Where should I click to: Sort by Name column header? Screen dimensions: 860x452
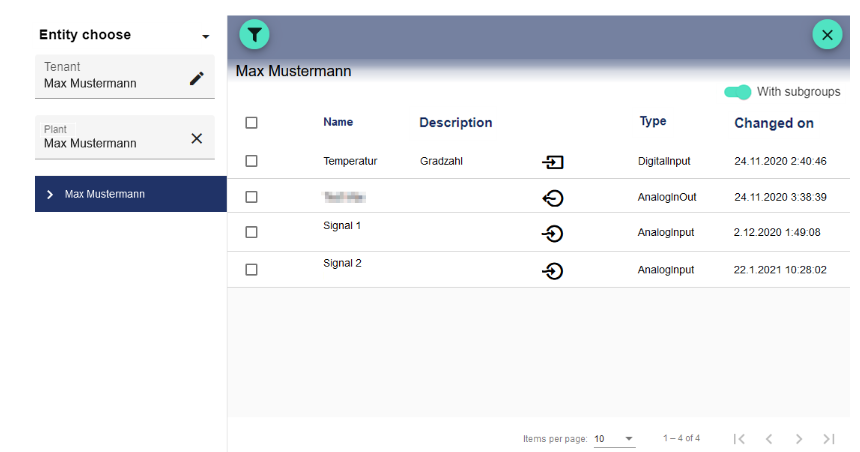[338, 122]
